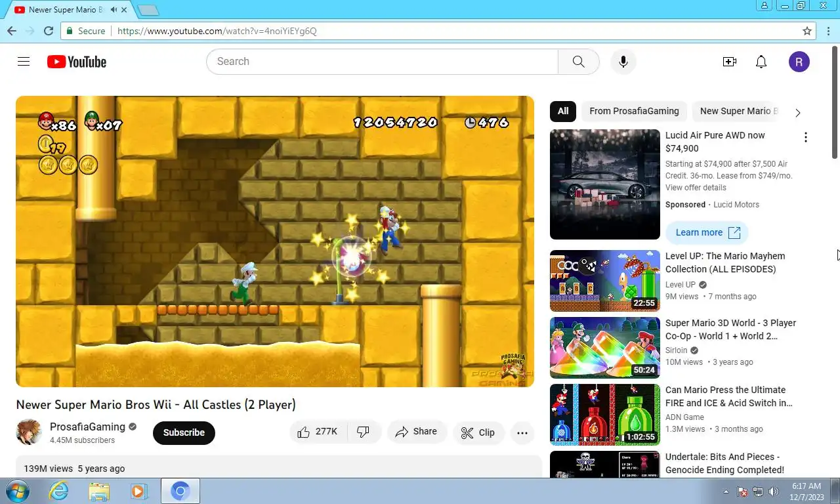840x504 pixels.
Task: Focus the YouTube search field
Action: tap(382, 62)
